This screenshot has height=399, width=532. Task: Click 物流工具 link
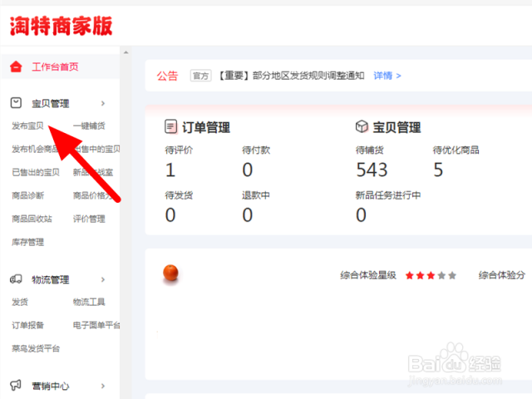point(89,302)
